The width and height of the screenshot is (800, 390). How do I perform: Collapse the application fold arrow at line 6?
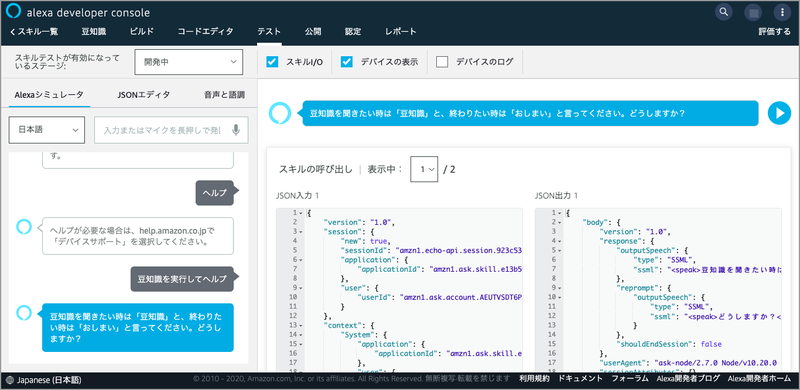301,260
